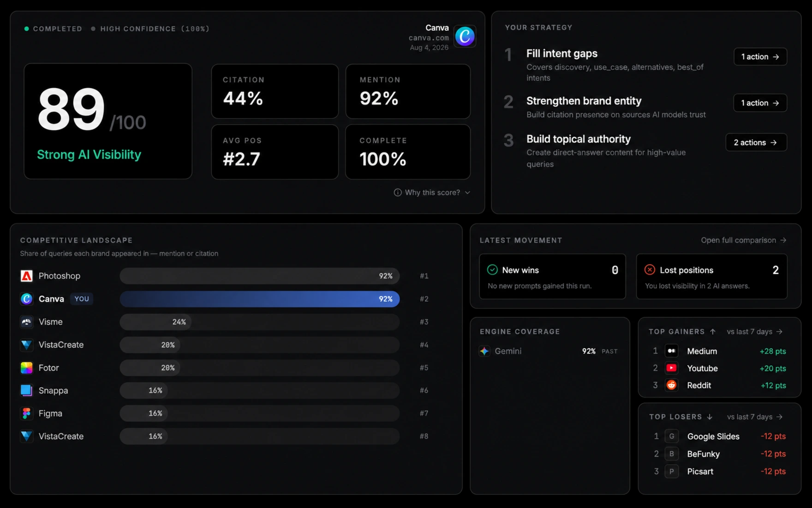Click Youtube's +20 pts gain value
The height and width of the screenshot is (508, 812).
773,369
